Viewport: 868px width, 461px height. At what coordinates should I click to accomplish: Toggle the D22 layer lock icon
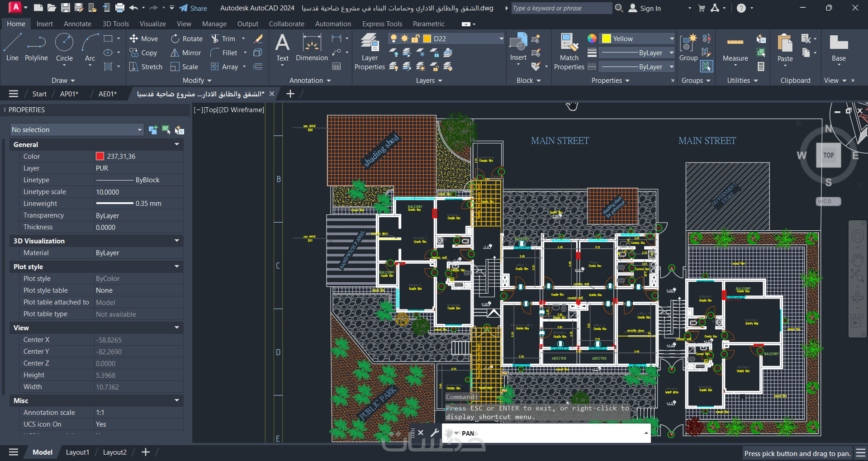coord(415,39)
